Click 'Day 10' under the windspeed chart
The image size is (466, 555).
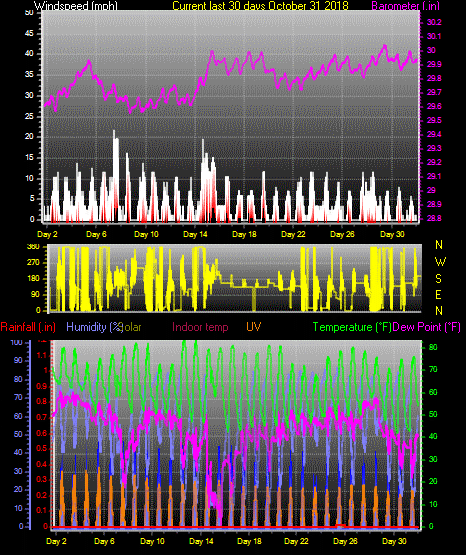(146, 234)
